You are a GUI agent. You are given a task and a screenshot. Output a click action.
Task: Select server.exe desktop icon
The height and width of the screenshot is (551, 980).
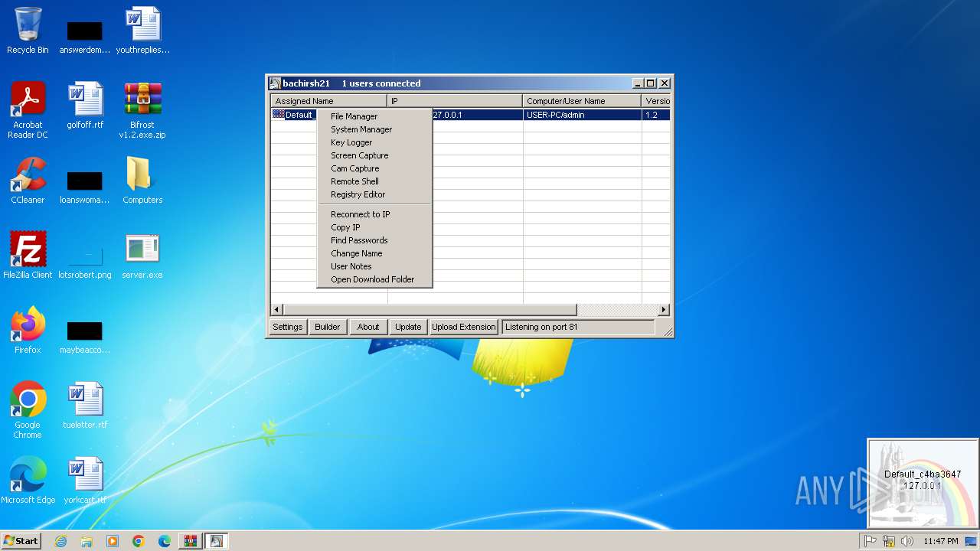click(142, 256)
